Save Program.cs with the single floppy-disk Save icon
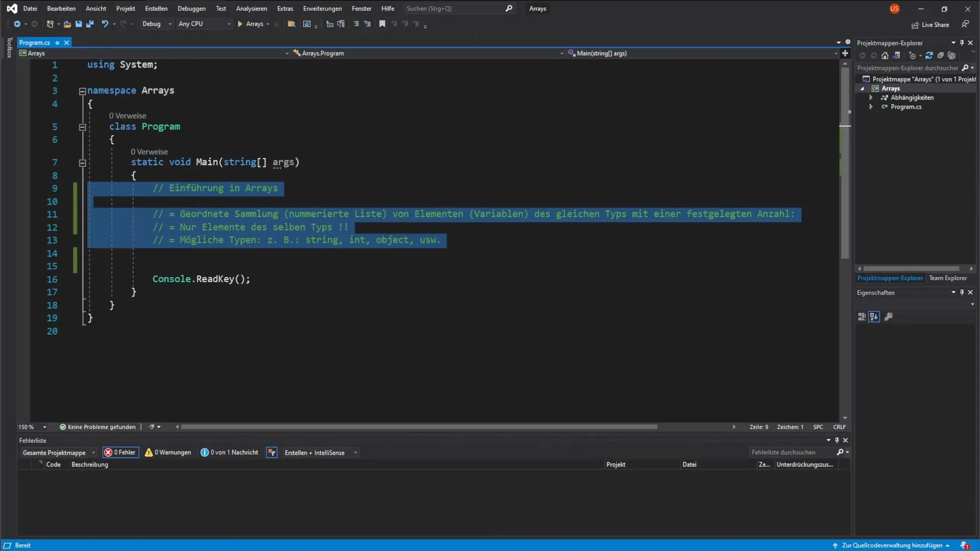Screen dimensions: 980x551 79,24
